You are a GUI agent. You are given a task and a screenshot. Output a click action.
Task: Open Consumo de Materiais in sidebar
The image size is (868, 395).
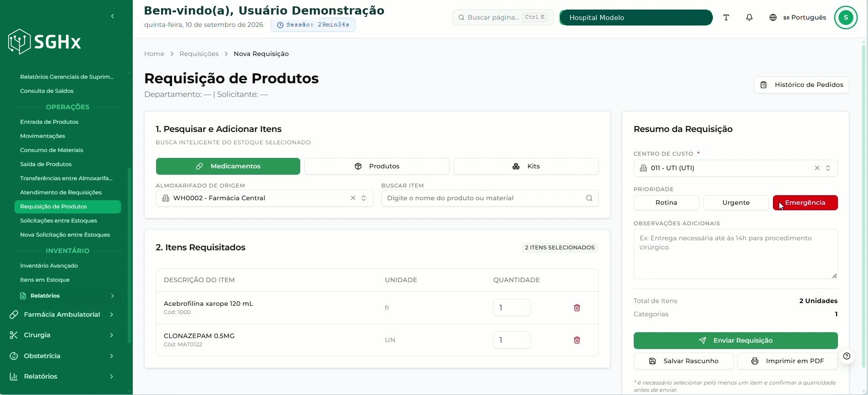tap(52, 150)
